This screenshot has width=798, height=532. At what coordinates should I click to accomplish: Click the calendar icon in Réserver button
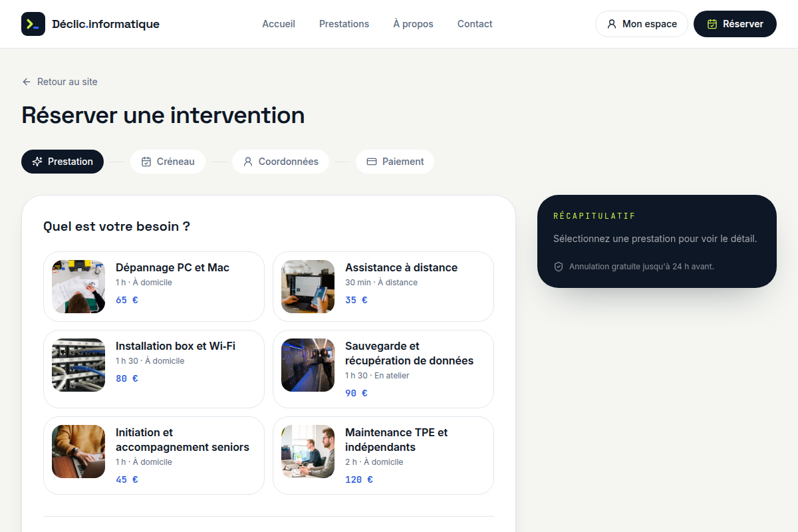[x=712, y=24]
